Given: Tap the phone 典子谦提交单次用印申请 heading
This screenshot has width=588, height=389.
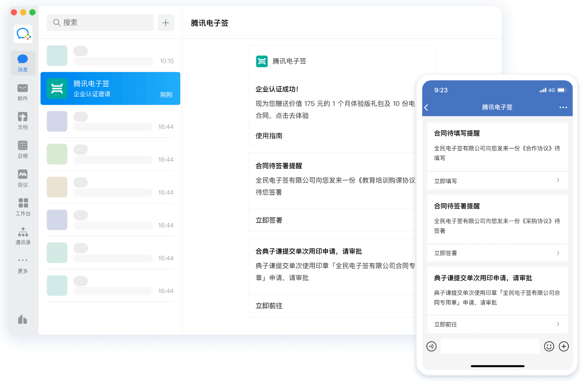Looking at the screenshot, I should tap(483, 278).
